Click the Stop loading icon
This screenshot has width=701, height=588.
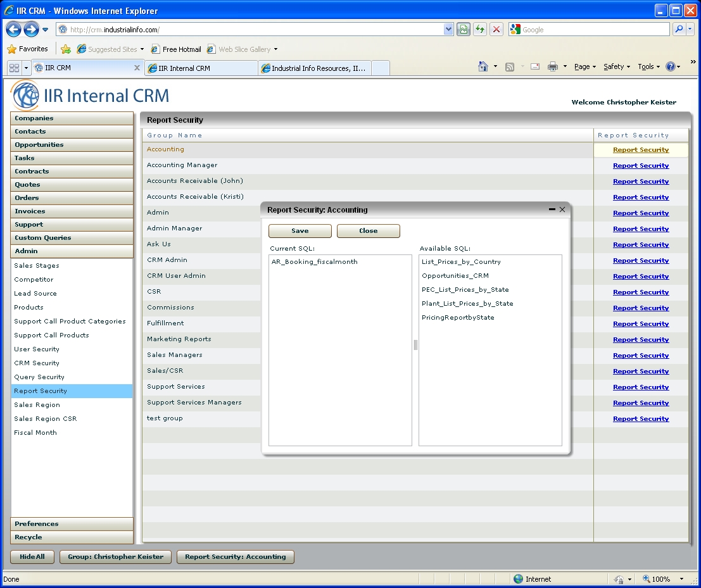click(x=496, y=29)
